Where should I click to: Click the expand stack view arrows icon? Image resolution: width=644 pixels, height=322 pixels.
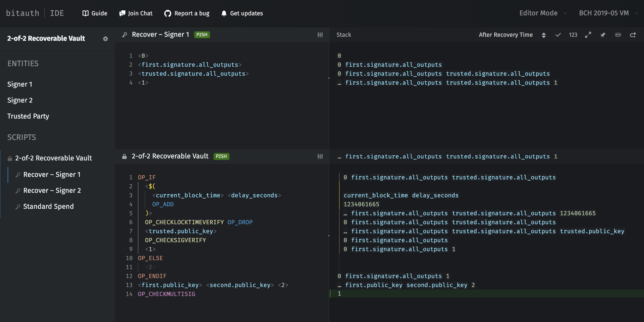[588, 34]
